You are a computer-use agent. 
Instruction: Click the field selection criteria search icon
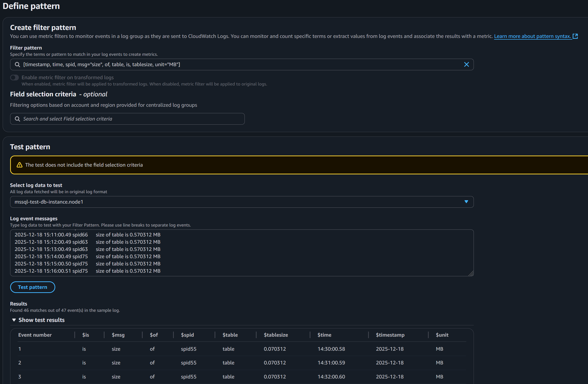(17, 119)
